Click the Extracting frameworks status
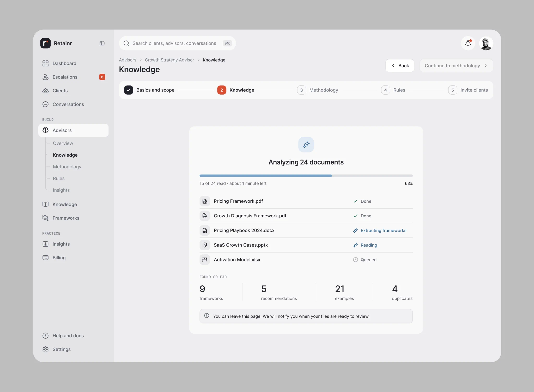The image size is (534, 392). pyautogui.click(x=380, y=230)
